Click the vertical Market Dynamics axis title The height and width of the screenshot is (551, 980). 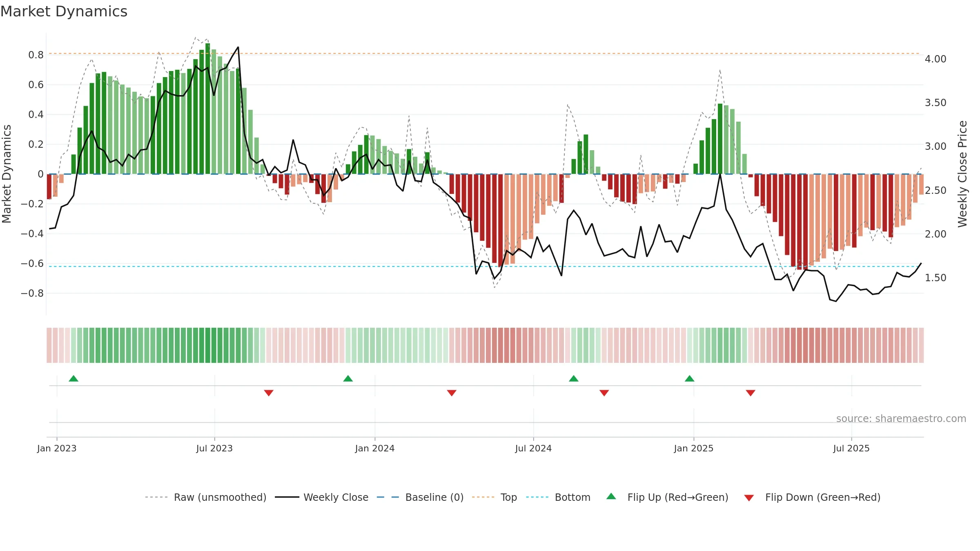point(7,174)
